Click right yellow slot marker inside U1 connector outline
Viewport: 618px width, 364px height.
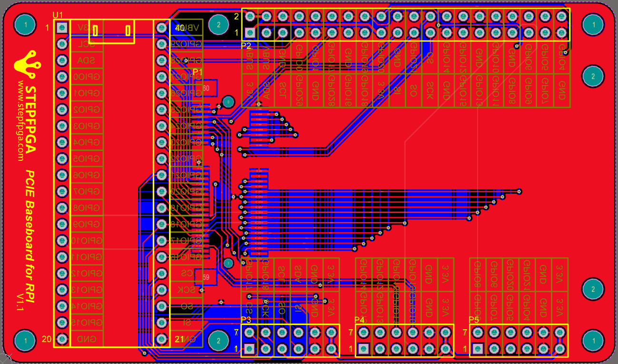(x=128, y=31)
